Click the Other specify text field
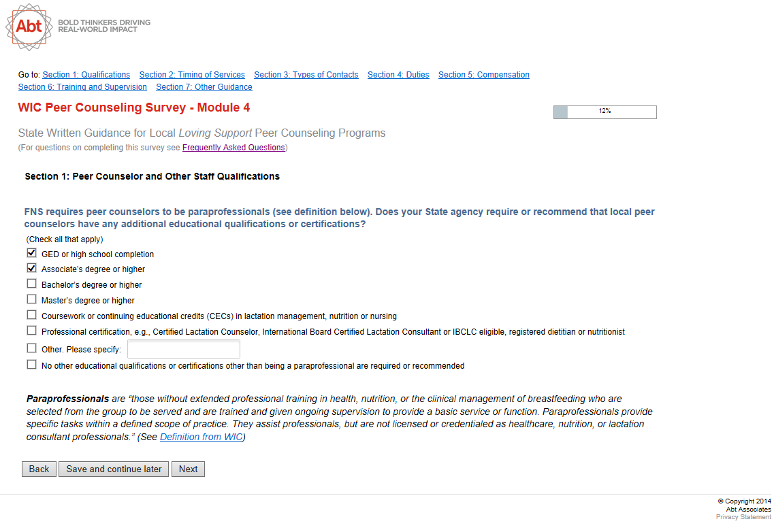 [x=184, y=349]
